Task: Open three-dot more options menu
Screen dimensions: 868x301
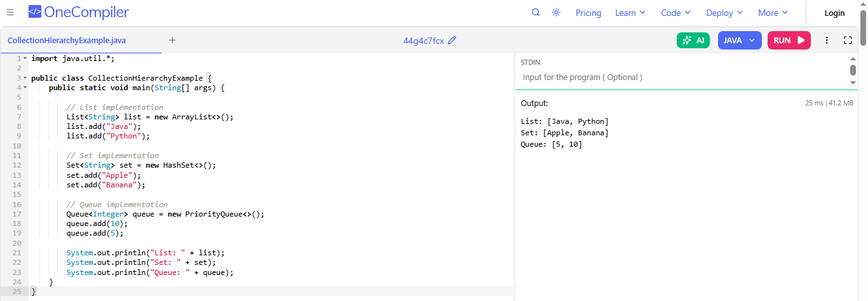Action: [x=827, y=40]
